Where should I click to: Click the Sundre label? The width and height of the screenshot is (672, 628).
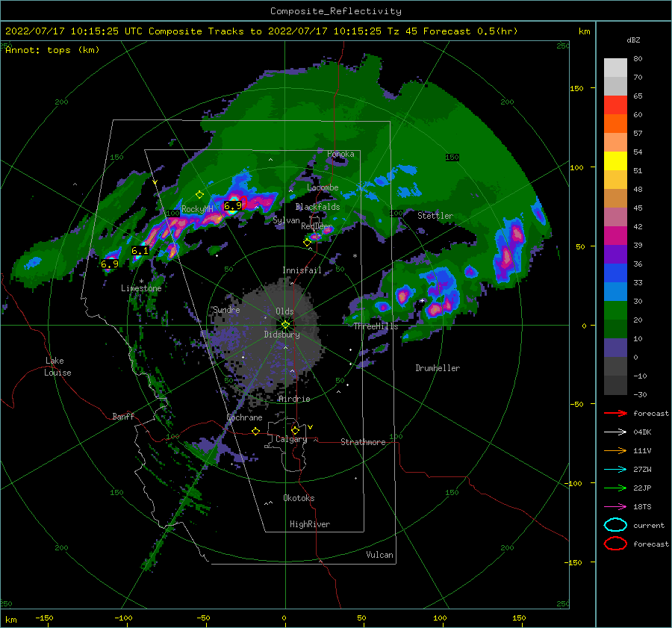pos(226,310)
